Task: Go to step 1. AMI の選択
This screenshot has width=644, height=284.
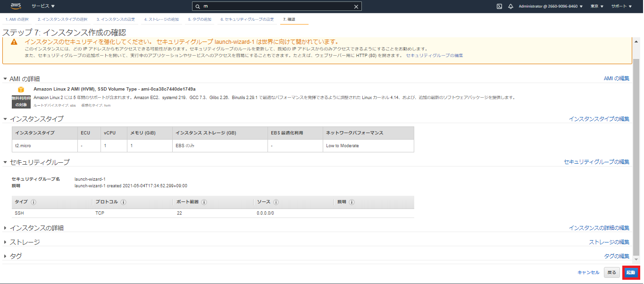Action: coord(17,19)
